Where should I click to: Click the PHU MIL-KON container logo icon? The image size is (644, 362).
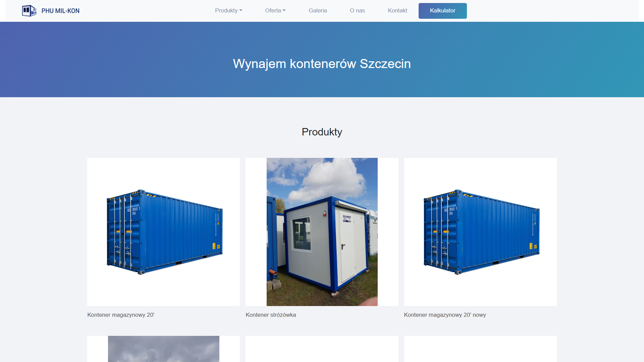pos(29,11)
